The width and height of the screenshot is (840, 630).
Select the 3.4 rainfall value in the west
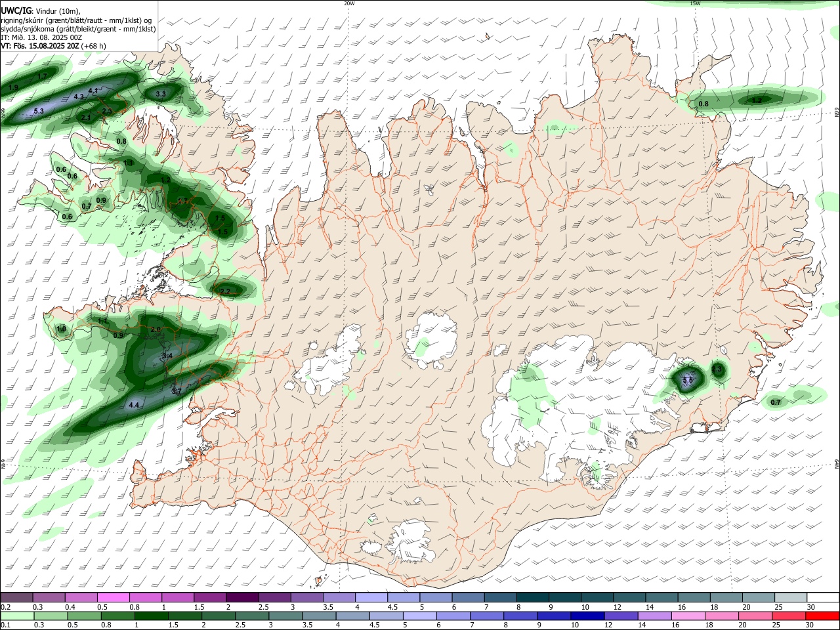[x=167, y=356]
